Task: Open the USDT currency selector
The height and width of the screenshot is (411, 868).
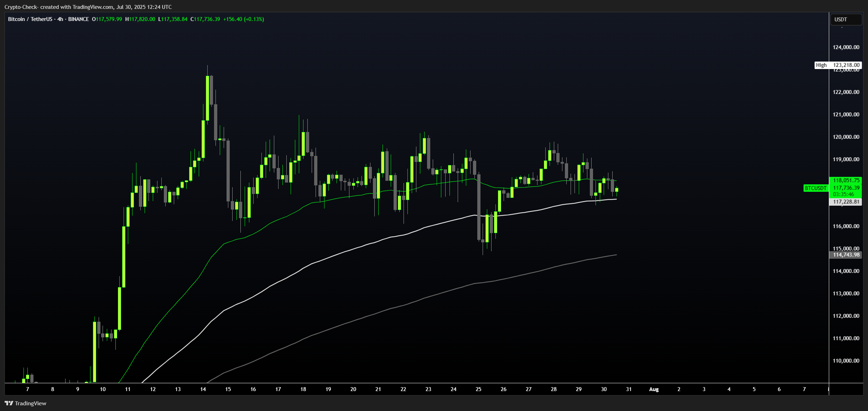Action: pyautogui.click(x=846, y=20)
